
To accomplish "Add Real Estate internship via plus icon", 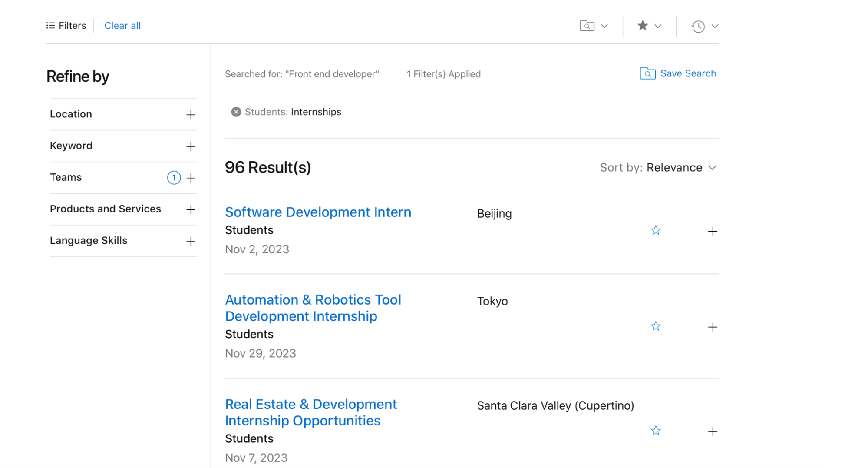I will (713, 431).
